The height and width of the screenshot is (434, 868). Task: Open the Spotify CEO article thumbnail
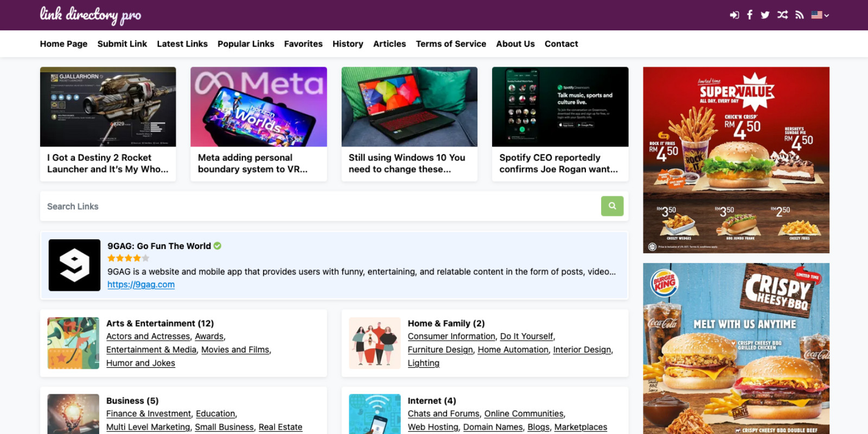pos(560,107)
